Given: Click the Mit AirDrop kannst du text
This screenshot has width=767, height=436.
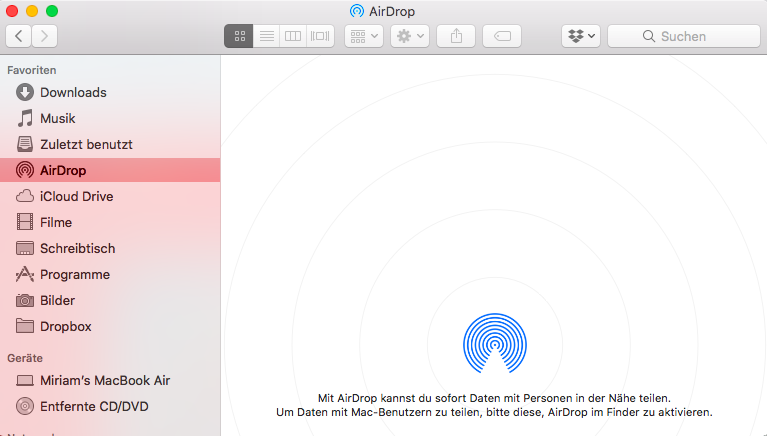Looking at the screenshot, I should coord(494,398).
